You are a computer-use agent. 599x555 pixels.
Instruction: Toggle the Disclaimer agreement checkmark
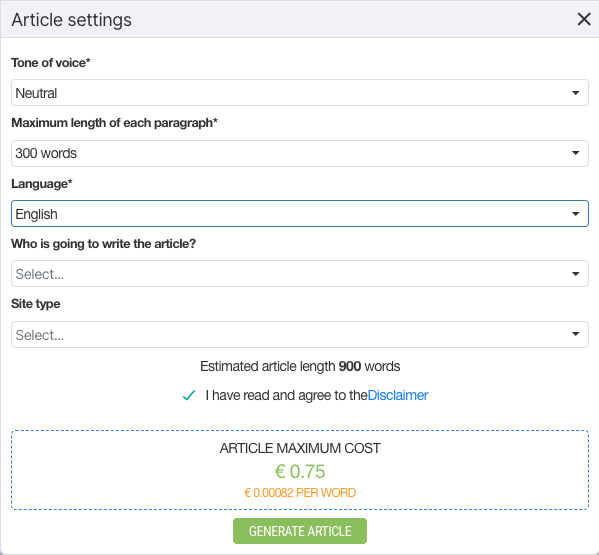click(189, 395)
